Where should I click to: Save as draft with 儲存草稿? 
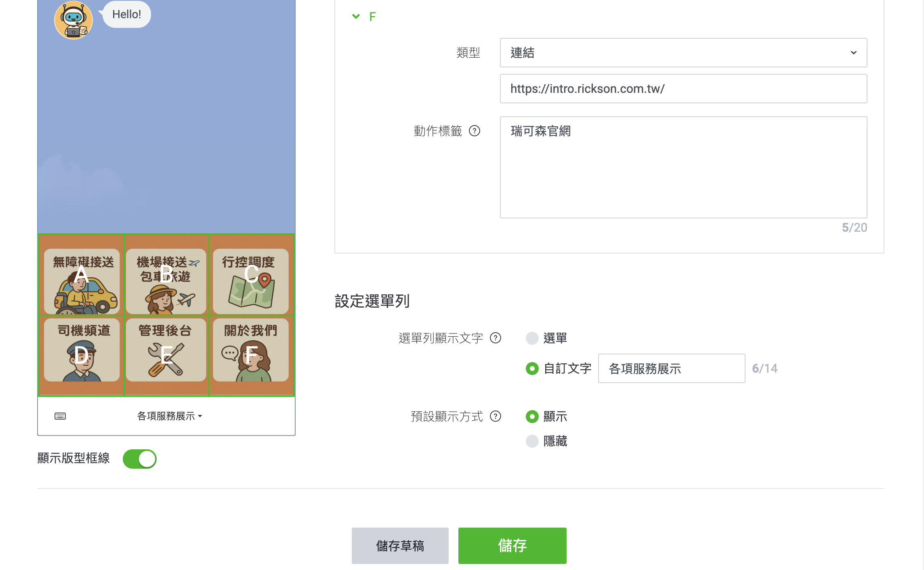(x=400, y=546)
